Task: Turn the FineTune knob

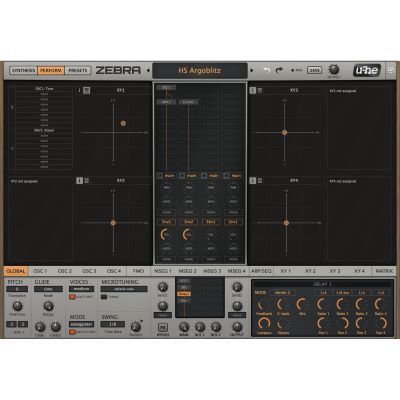Action: (17, 306)
